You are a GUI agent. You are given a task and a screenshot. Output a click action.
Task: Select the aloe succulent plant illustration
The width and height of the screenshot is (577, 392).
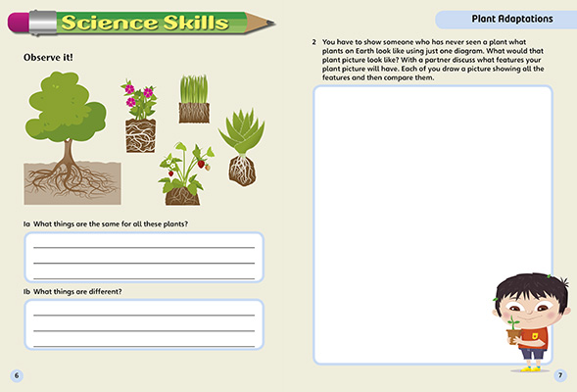[x=242, y=146]
